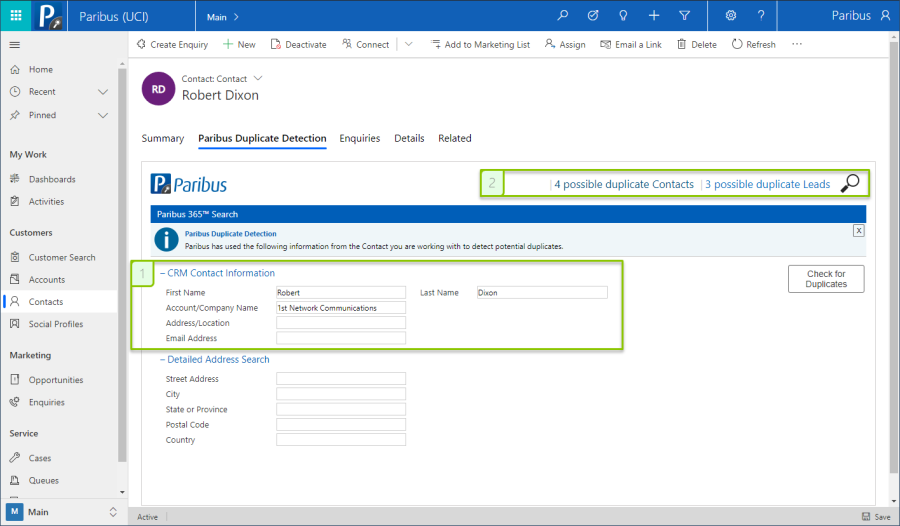Click the Account/Company Name field
900x526 pixels.
(x=341, y=308)
